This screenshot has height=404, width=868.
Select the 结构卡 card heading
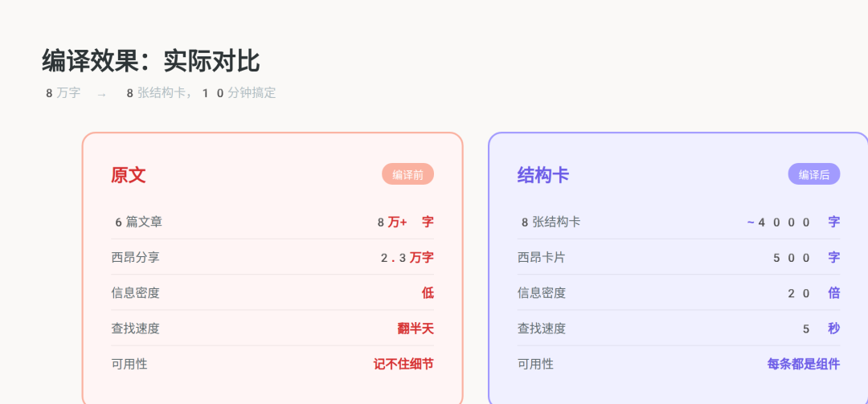click(543, 175)
